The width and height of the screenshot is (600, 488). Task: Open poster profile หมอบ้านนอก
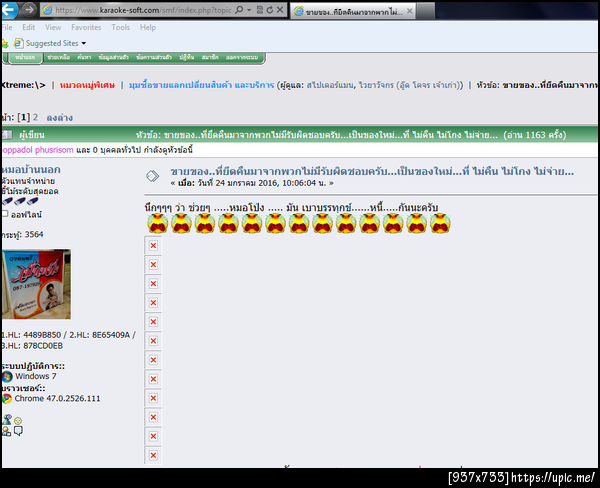click(31, 170)
